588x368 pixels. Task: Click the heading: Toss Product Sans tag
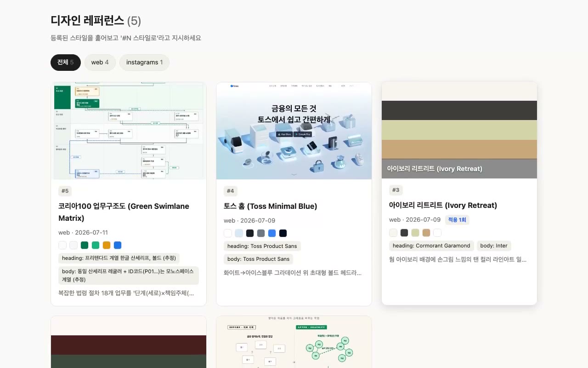pos(262,246)
